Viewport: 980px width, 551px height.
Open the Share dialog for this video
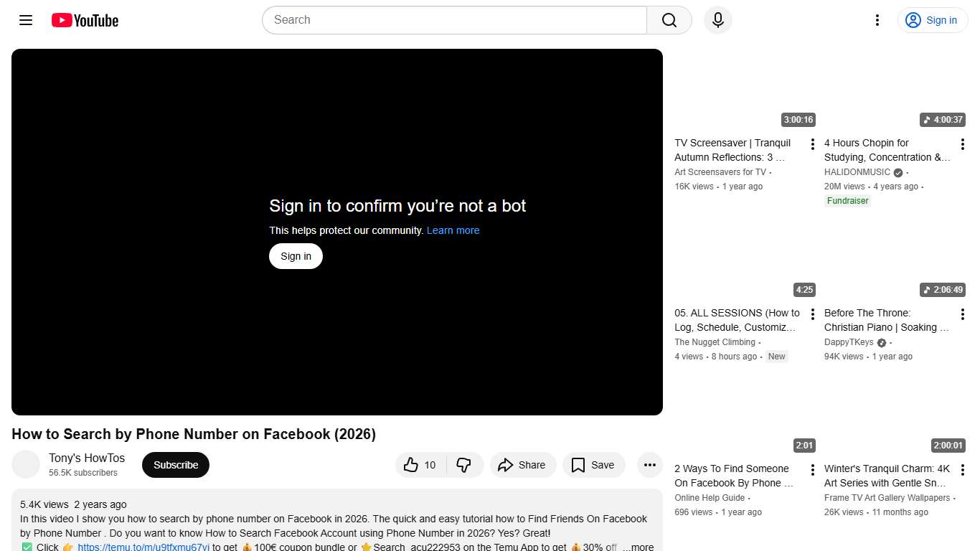[523, 465]
